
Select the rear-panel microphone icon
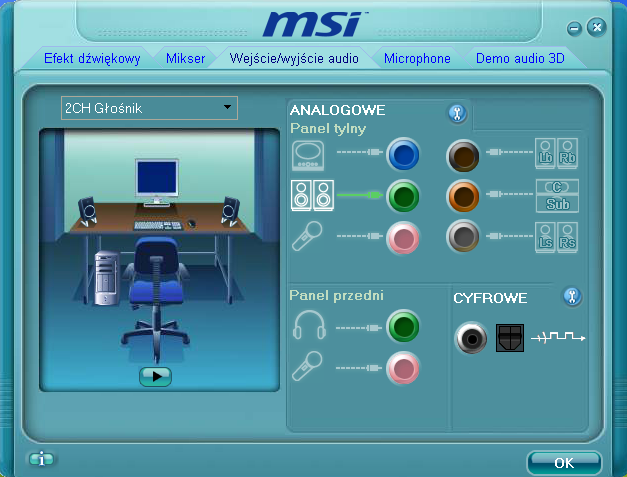307,236
